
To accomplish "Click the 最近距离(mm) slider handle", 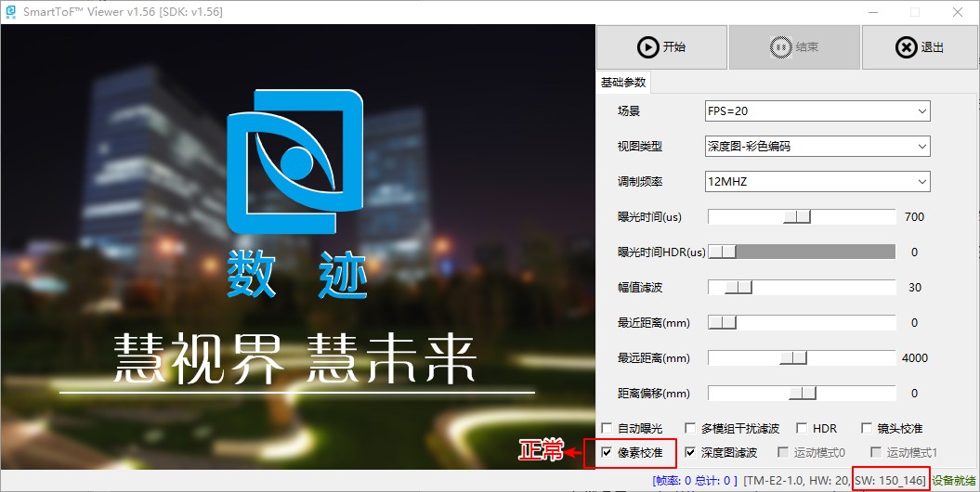I will pos(722,323).
